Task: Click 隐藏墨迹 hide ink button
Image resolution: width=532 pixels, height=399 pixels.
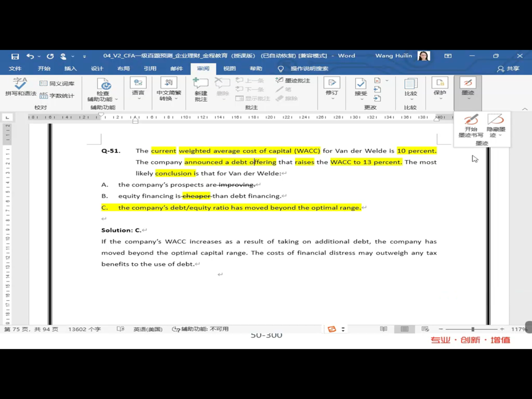Action: coord(496,126)
